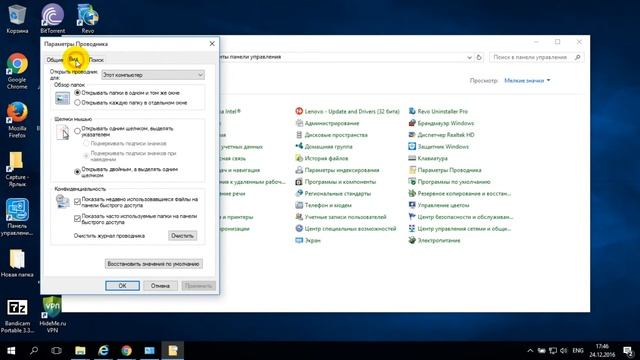Open the 'Новая папка' desktop folder
640x360 pixels.
(x=17, y=263)
